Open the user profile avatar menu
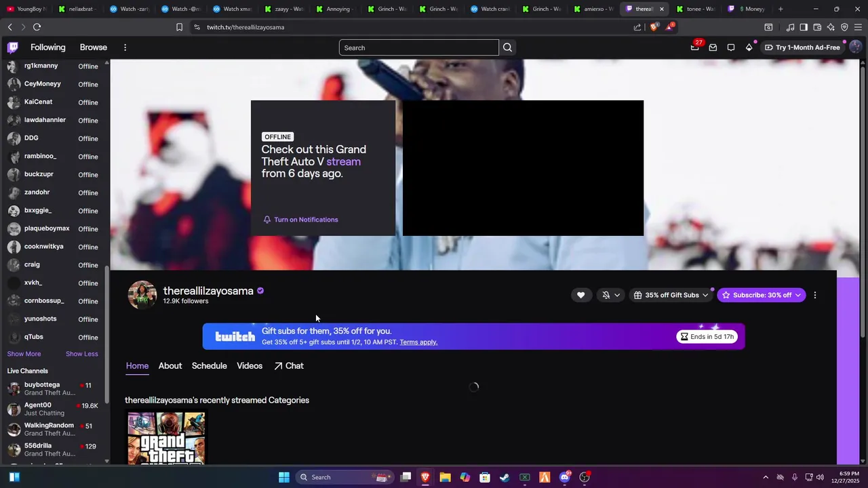Image resolution: width=868 pixels, height=488 pixels. (855, 47)
